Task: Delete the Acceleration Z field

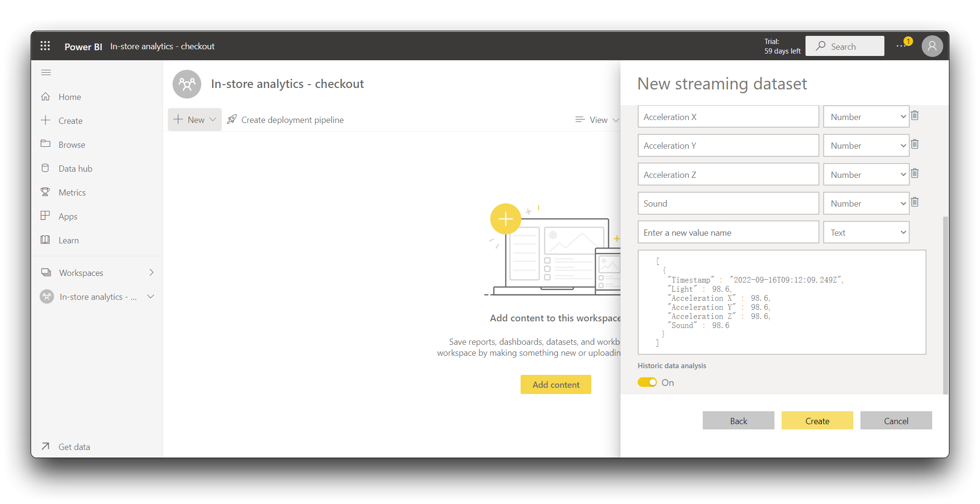Action: click(x=915, y=174)
